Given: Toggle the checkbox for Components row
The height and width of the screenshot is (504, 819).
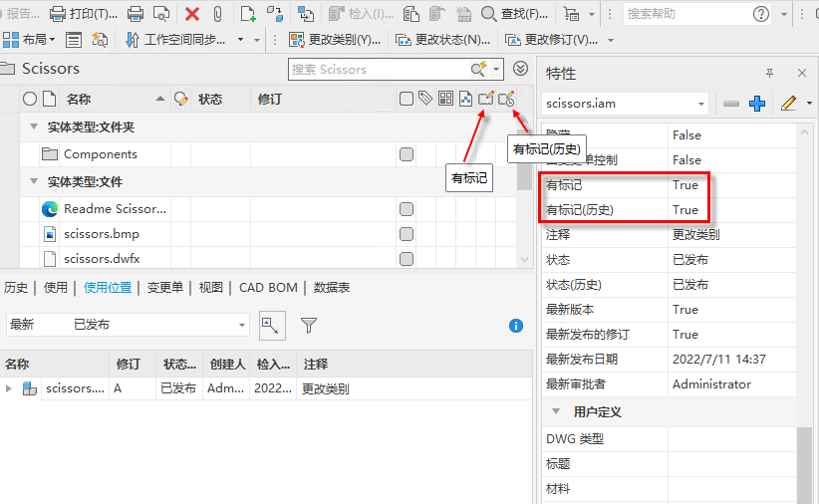Looking at the screenshot, I should coord(407,154).
